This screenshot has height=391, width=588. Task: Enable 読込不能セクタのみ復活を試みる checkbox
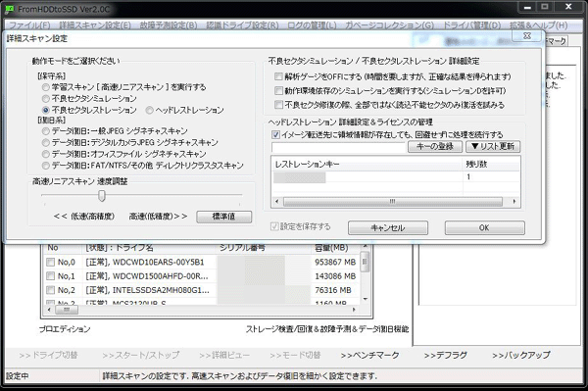click(278, 105)
